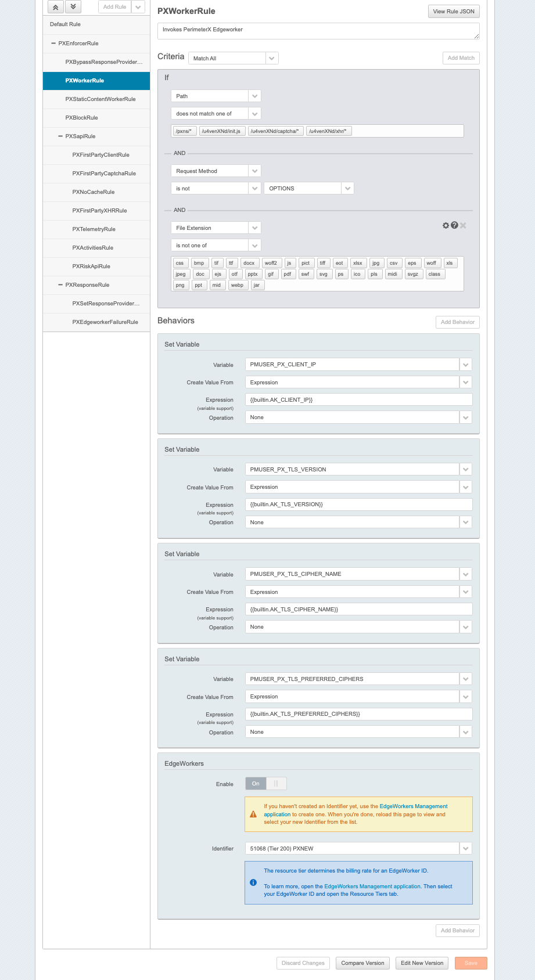Open the 'is not one of' operator dropdown
Image resolution: width=535 pixels, height=980 pixels.
click(254, 245)
